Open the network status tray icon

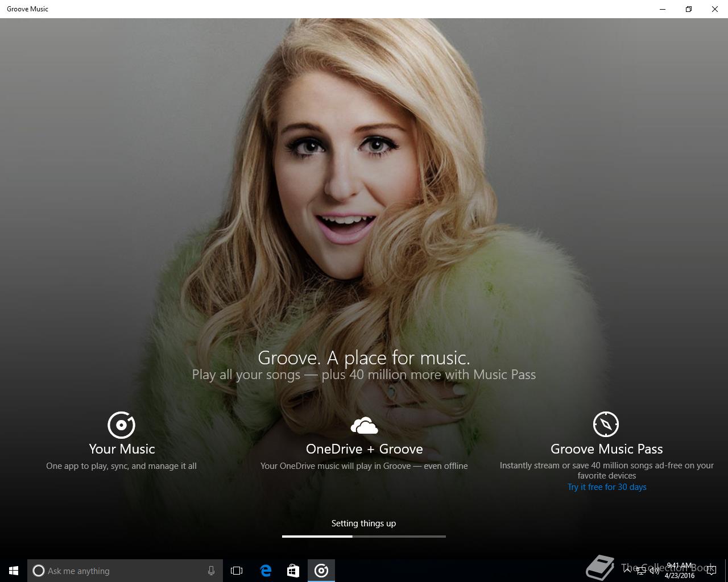[641, 571]
